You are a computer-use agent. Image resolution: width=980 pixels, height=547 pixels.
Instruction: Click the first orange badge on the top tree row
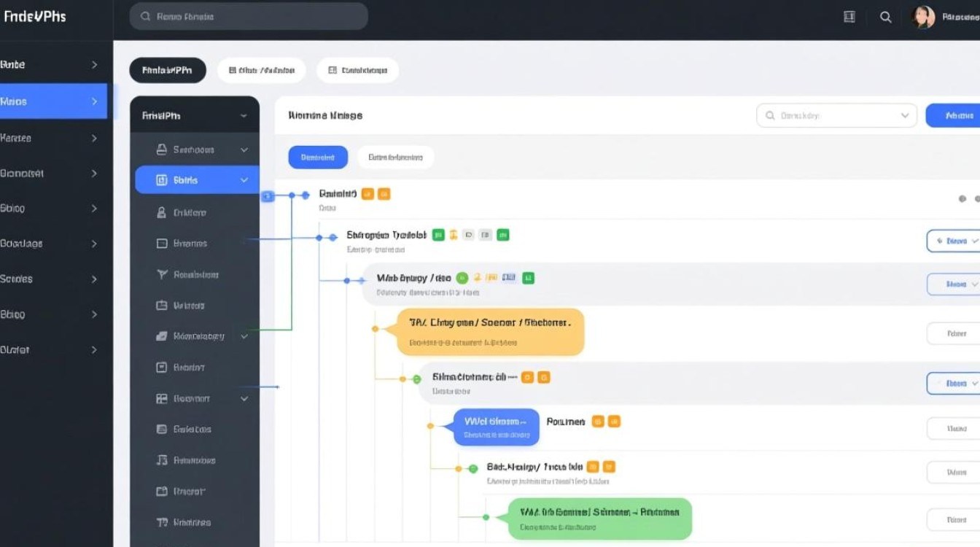pos(367,194)
